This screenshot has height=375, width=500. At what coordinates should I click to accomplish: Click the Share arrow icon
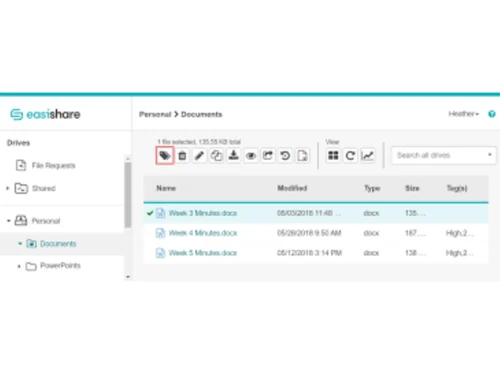click(x=268, y=156)
